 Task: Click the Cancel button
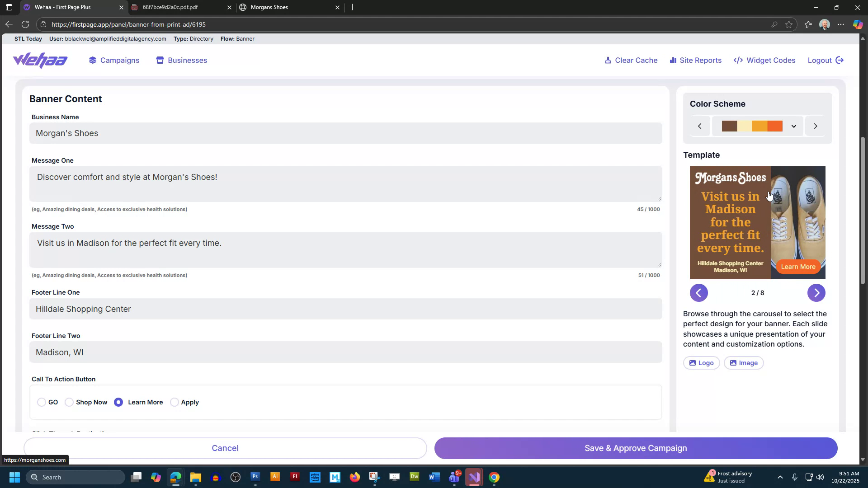[225, 448]
